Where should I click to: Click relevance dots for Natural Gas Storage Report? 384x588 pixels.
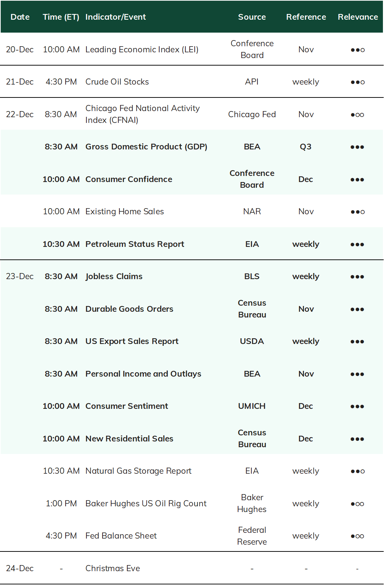coord(357,471)
